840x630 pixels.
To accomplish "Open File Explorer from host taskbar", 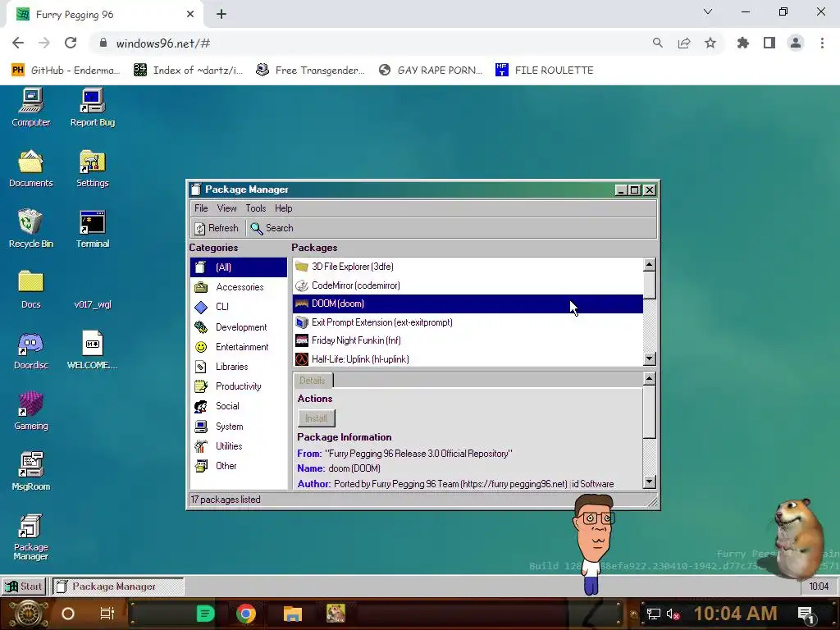I will [x=293, y=614].
